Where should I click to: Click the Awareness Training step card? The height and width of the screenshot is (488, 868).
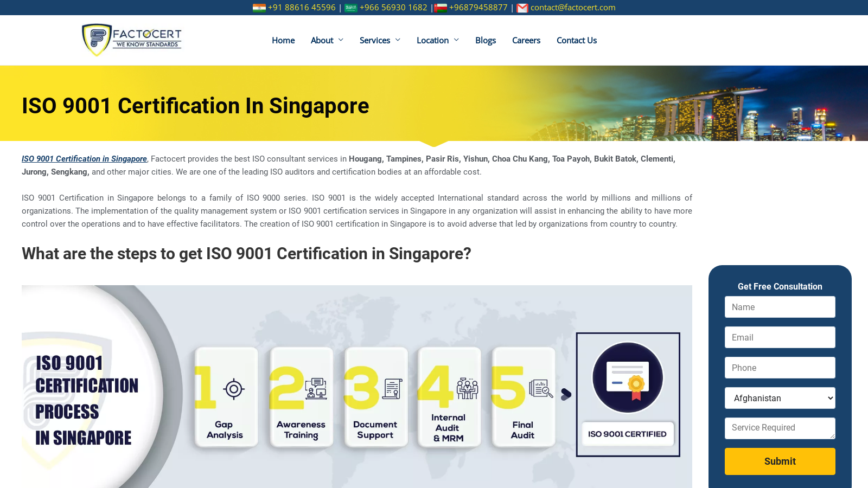click(301, 397)
